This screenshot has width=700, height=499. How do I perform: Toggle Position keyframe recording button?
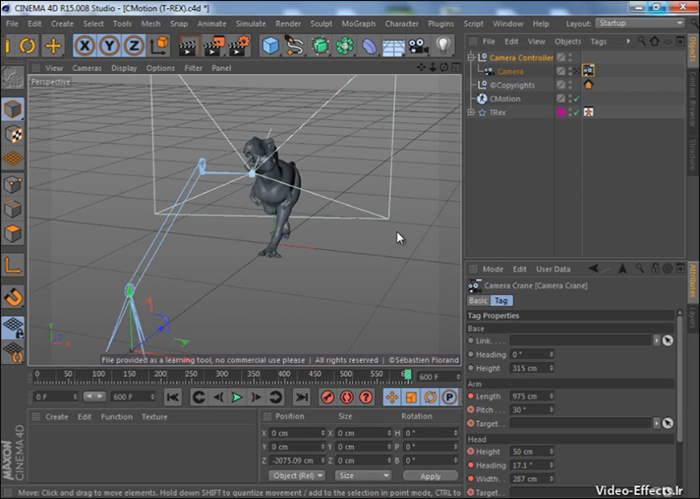392,397
